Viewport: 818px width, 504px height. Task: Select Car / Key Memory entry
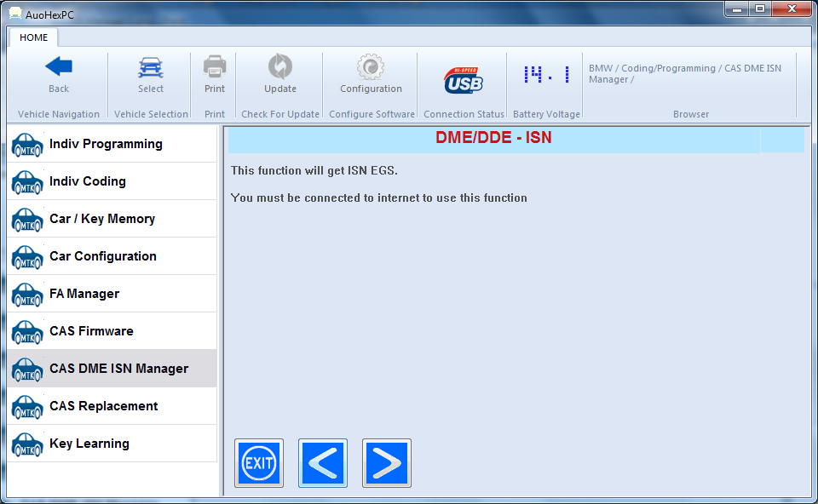112,219
